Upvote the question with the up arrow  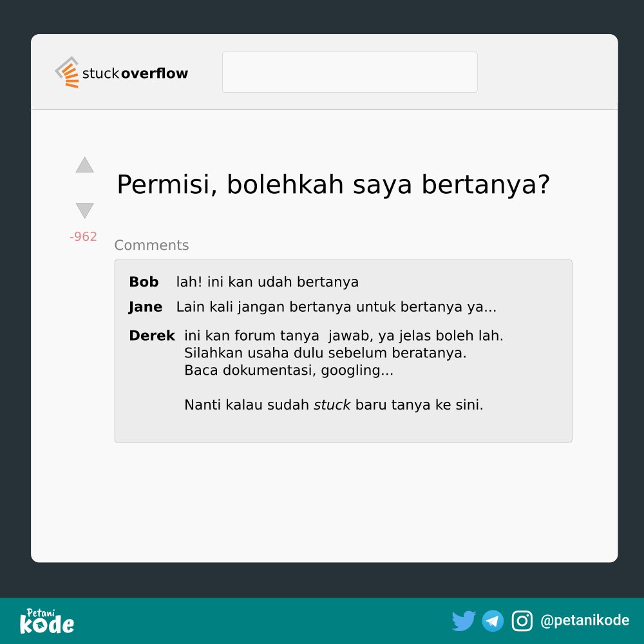(84, 165)
